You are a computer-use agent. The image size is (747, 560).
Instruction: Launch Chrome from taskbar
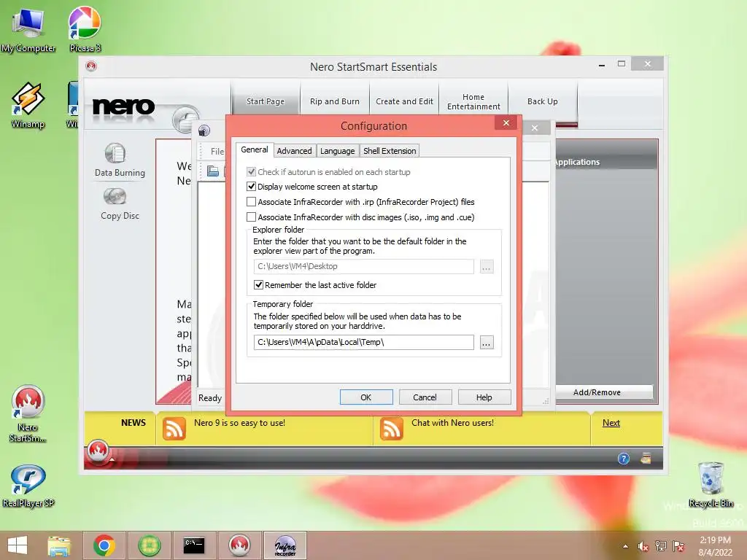click(x=104, y=545)
